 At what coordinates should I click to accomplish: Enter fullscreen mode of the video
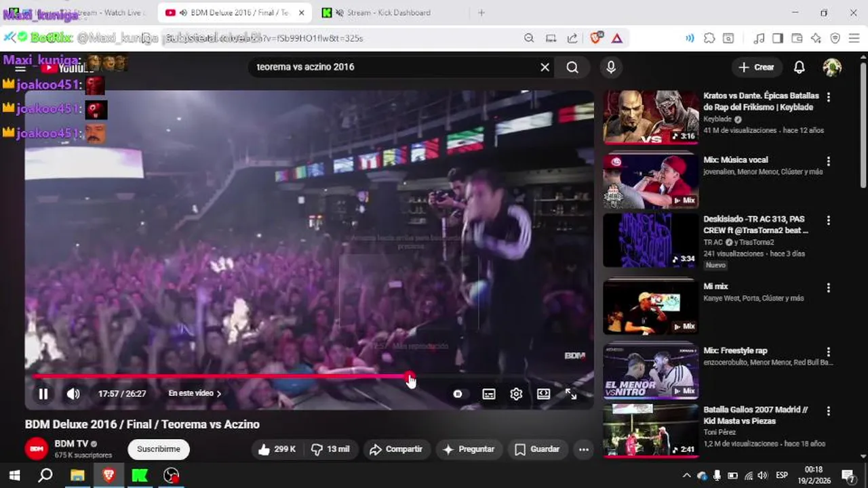571,394
